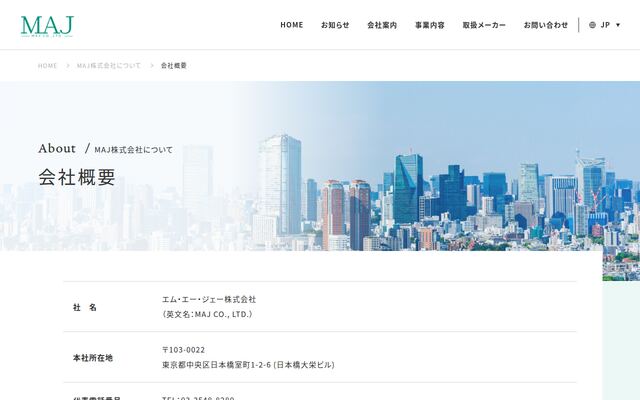This screenshot has height=400, width=640.
Task: Click the 本社所在地 row label
Action: coord(93,358)
